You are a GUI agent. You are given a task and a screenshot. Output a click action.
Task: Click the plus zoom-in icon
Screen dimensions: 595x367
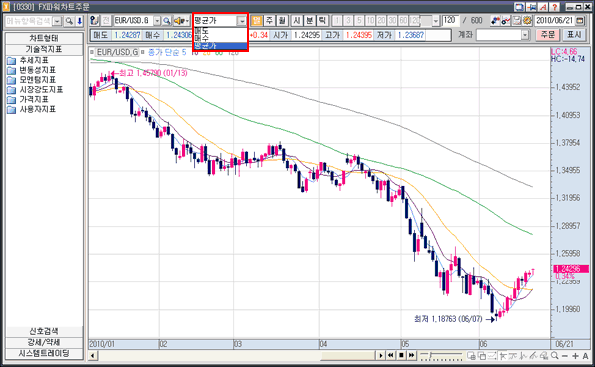[575, 356]
